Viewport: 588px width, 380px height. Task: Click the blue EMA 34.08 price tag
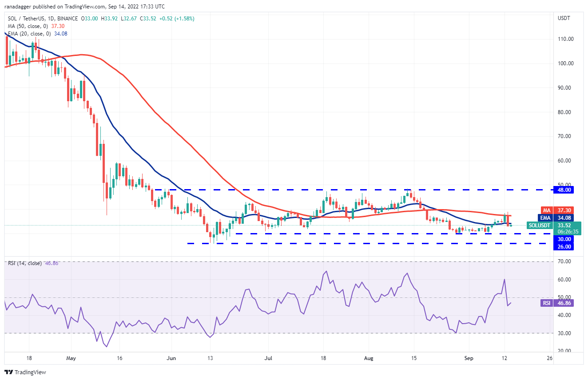point(557,218)
